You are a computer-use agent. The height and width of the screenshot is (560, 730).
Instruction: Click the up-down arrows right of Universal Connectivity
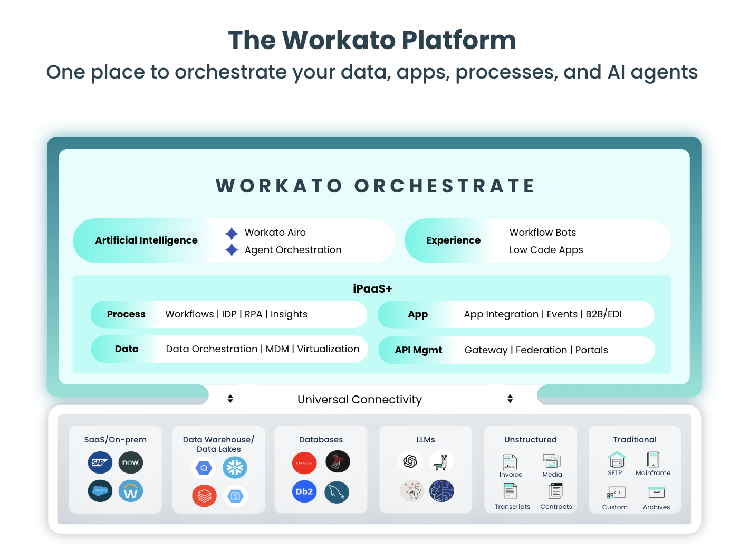[x=510, y=399]
